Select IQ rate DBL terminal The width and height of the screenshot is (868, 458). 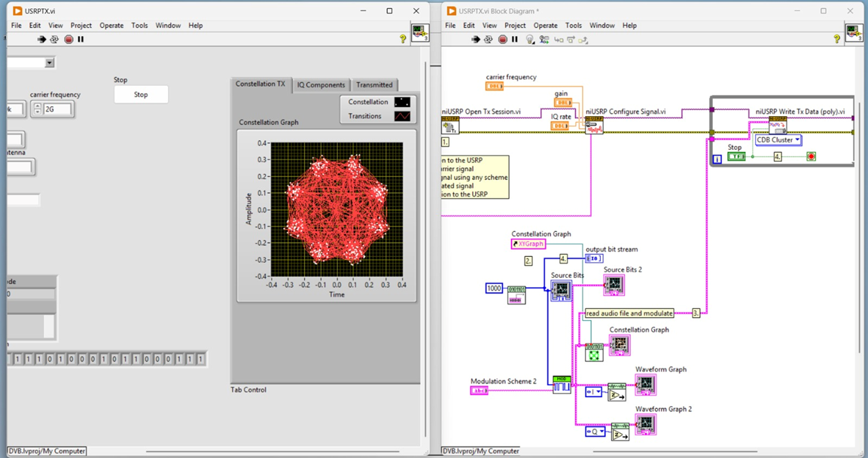559,126
